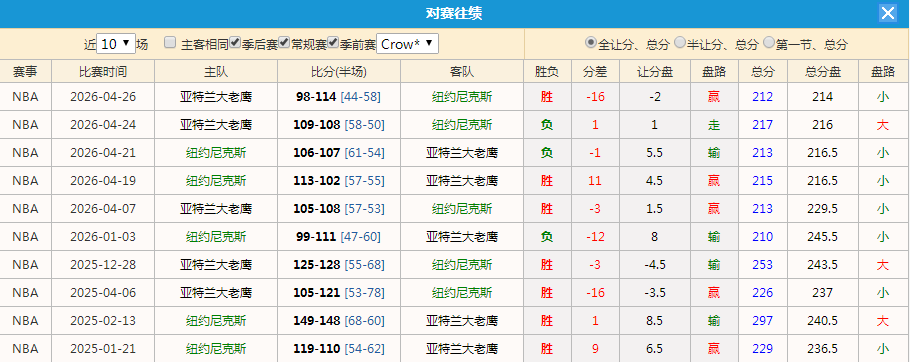The image size is (910, 362).
Task: Click home team 亚特兰大老鹰 in 2026-04-24 row
Action: (216, 125)
